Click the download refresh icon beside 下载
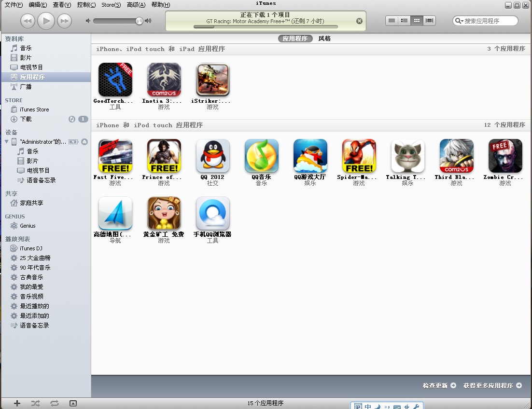This screenshot has height=409, width=532. (71, 119)
